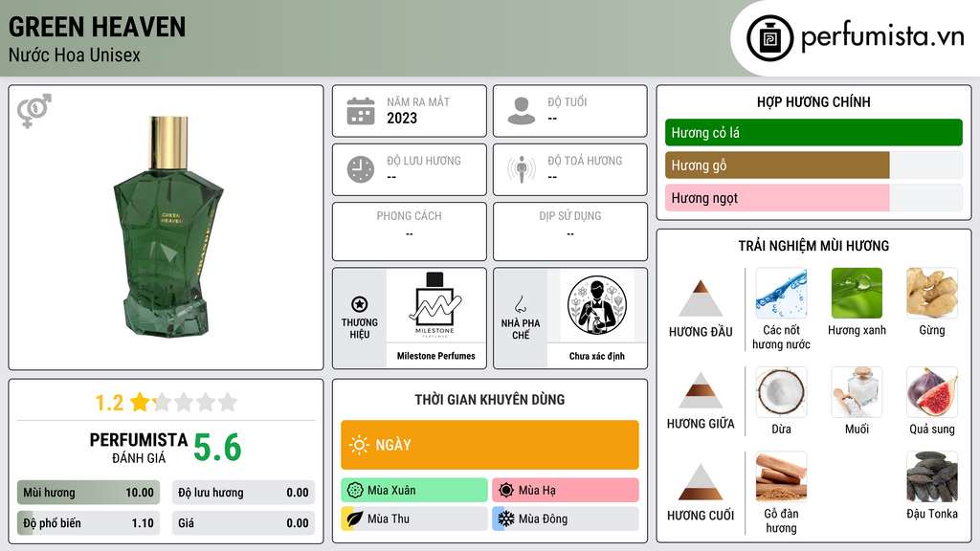This screenshot has width=980, height=551.
Task: Click the HƯƠNG GIỮA label
Action: [701, 424]
